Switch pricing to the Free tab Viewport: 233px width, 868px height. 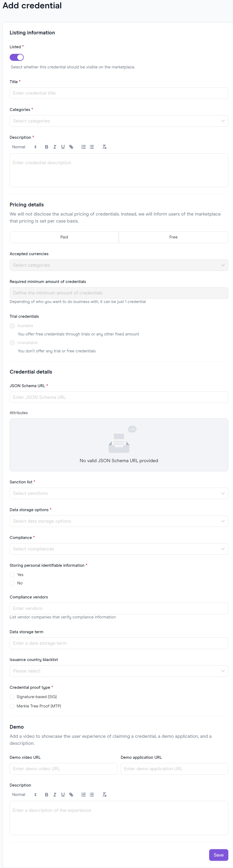[173, 237]
